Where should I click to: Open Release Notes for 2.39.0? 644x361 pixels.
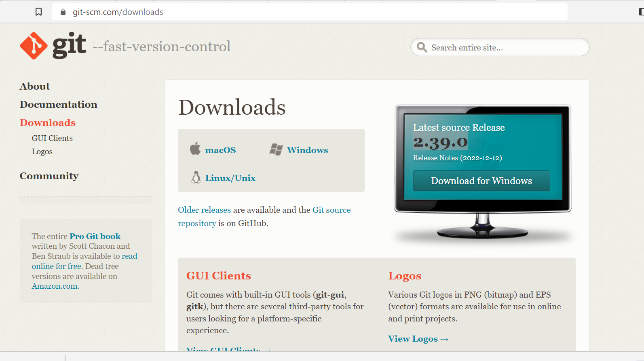pos(435,158)
